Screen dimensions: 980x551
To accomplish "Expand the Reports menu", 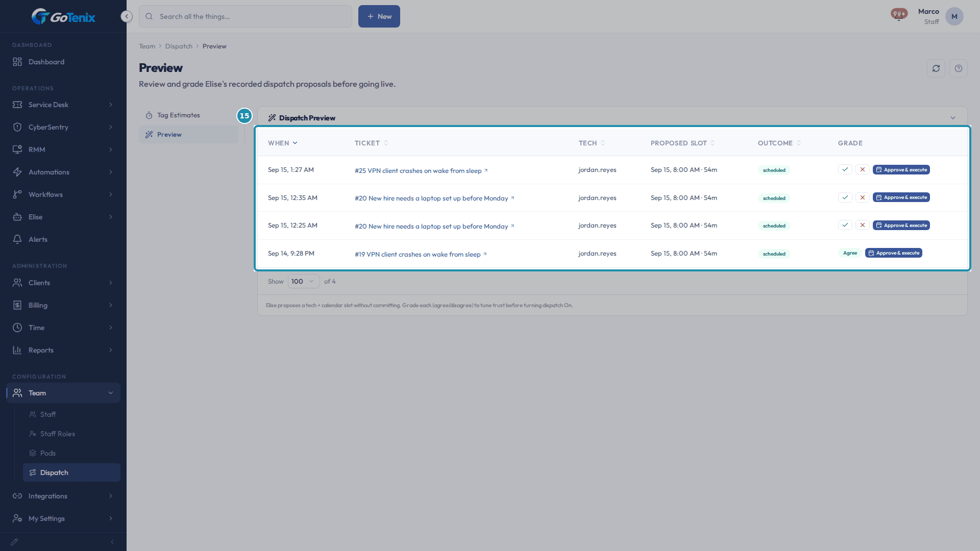I will (x=63, y=350).
